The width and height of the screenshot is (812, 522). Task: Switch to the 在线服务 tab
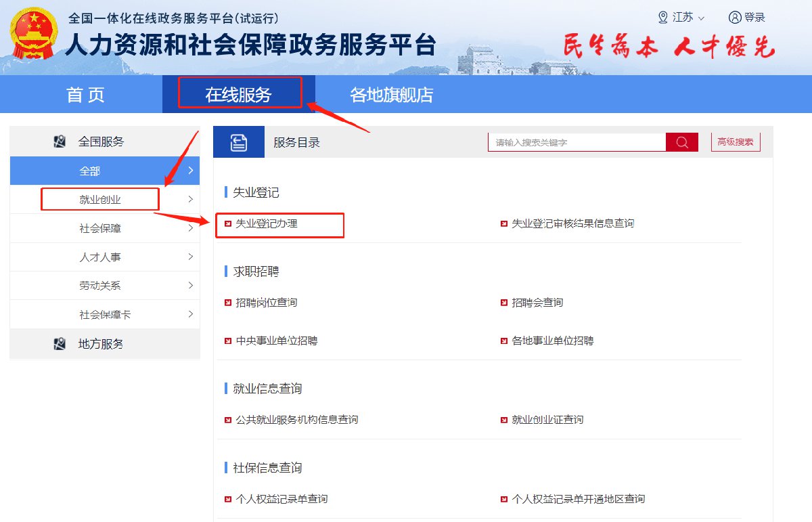pyautogui.click(x=239, y=95)
